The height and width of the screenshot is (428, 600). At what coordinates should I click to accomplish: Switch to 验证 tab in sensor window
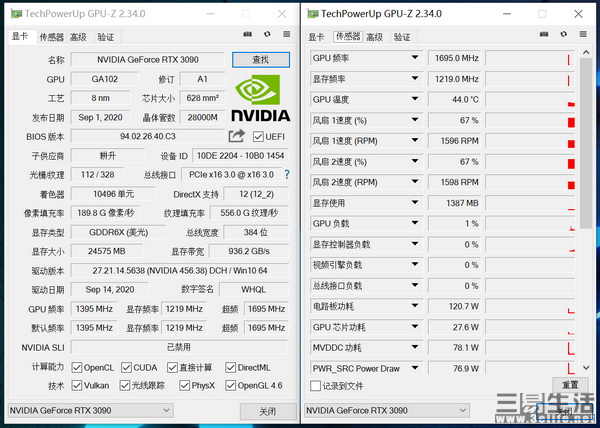402,37
